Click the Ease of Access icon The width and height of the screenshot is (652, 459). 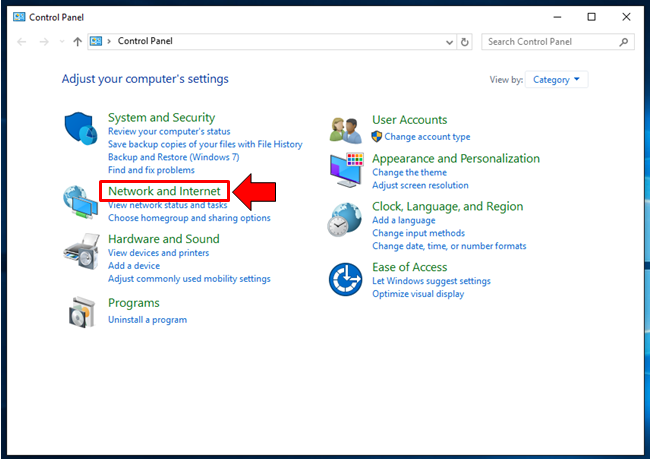[346, 279]
